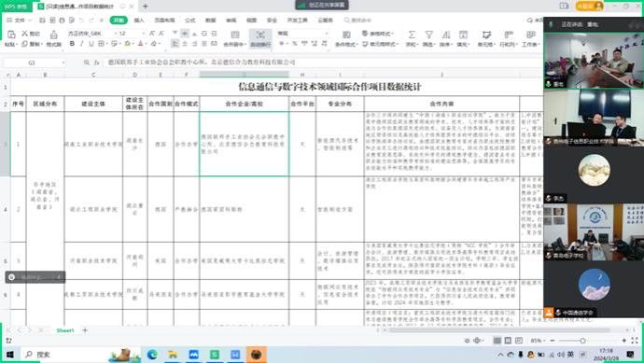Click the Paste (粘贴) icon
The image size is (644, 363).
(x=11, y=35)
